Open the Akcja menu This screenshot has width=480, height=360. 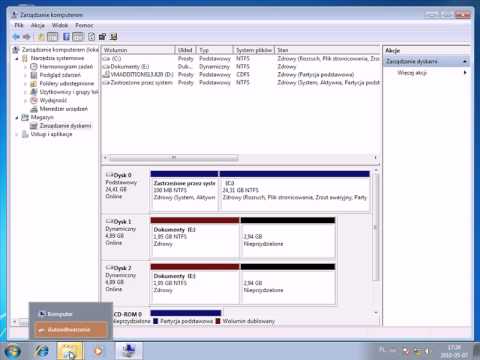[38, 25]
